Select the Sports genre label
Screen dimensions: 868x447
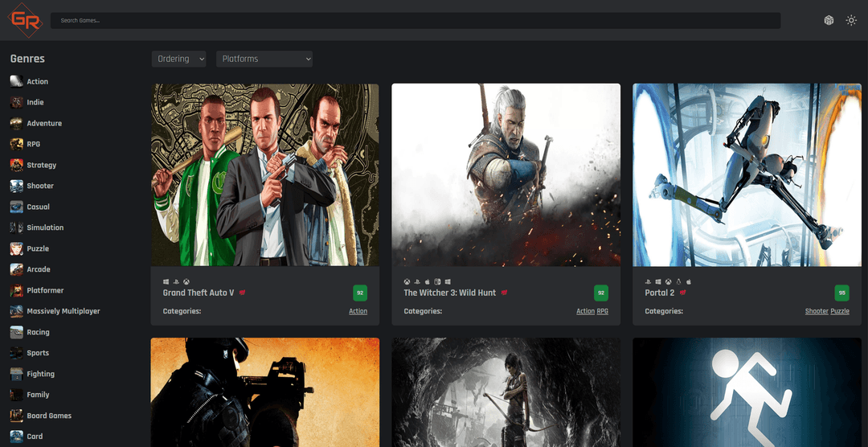coord(38,353)
